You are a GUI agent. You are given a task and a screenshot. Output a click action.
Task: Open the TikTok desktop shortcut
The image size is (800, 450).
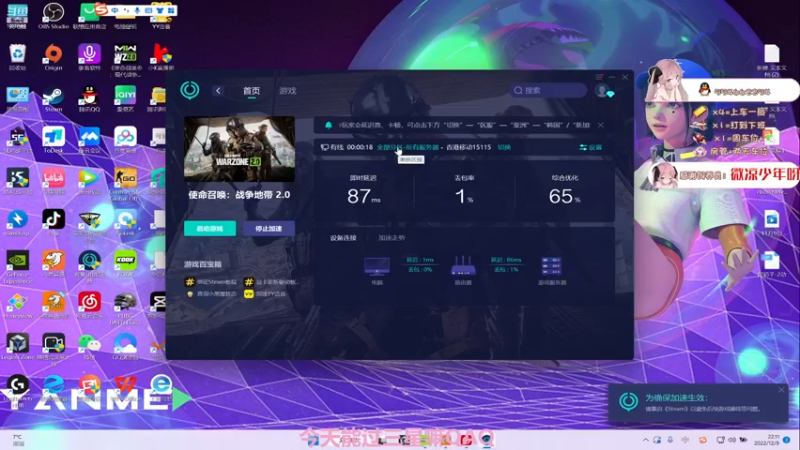pyautogui.click(x=53, y=222)
